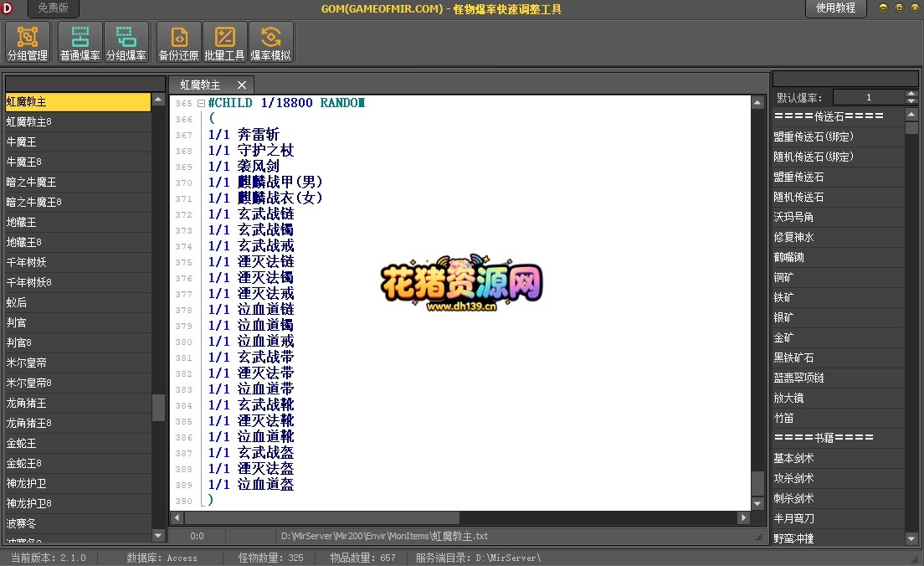Select 暗之牛魔王 in monster list

pyautogui.click(x=78, y=183)
